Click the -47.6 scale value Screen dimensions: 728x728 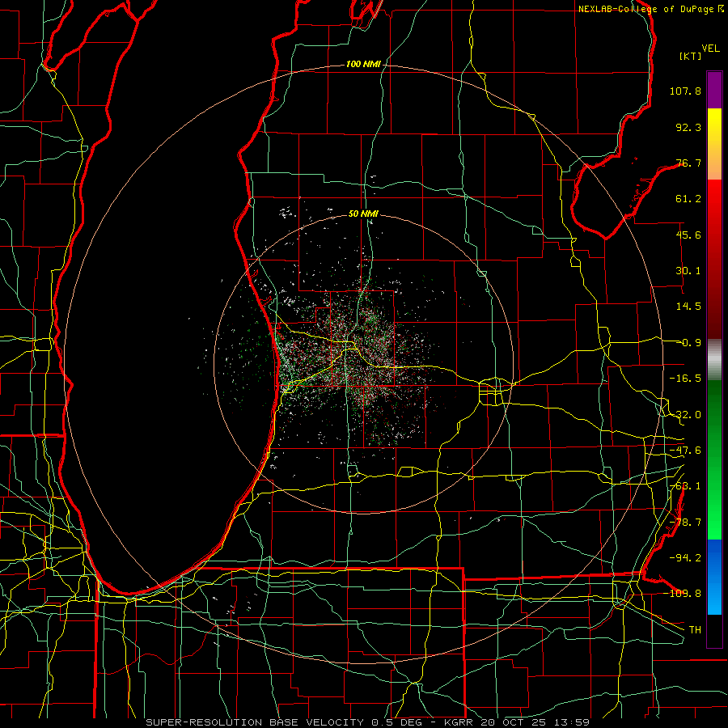click(685, 451)
